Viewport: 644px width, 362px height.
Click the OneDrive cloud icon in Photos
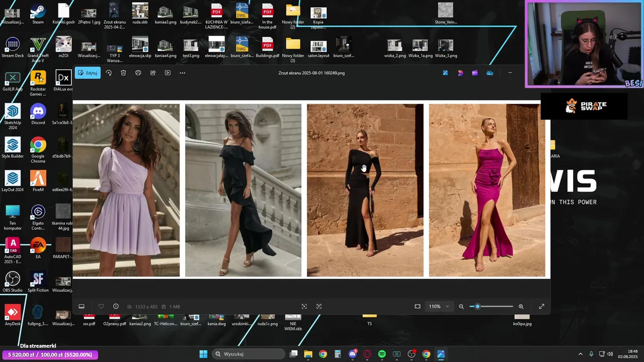pyautogui.click(x=490, y=73)
